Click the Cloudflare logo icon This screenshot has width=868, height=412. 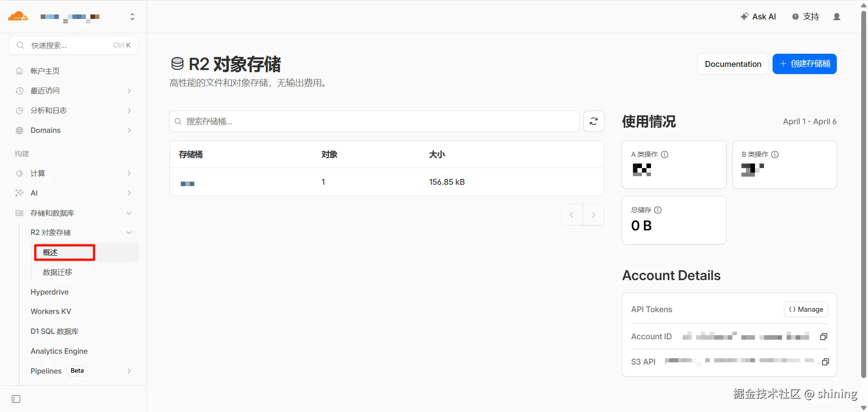click(x=18, y=17)
